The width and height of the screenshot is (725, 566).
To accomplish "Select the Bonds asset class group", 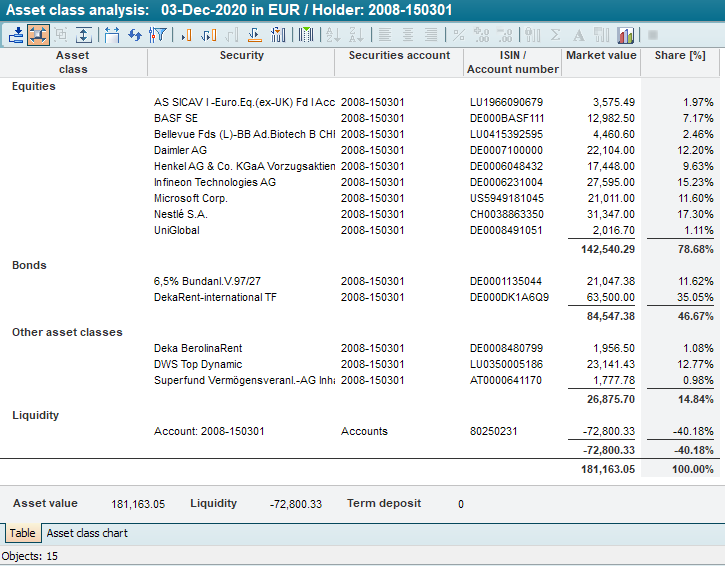I will 29,265.
